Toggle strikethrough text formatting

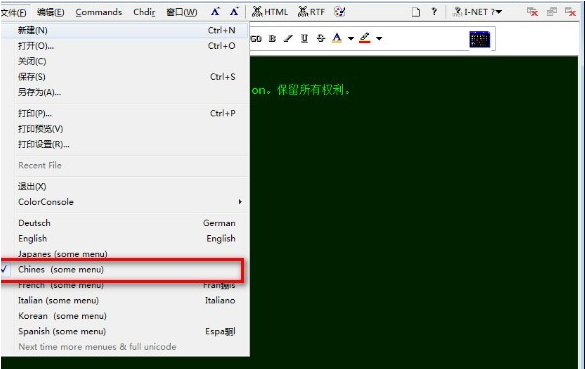[320, 38]
